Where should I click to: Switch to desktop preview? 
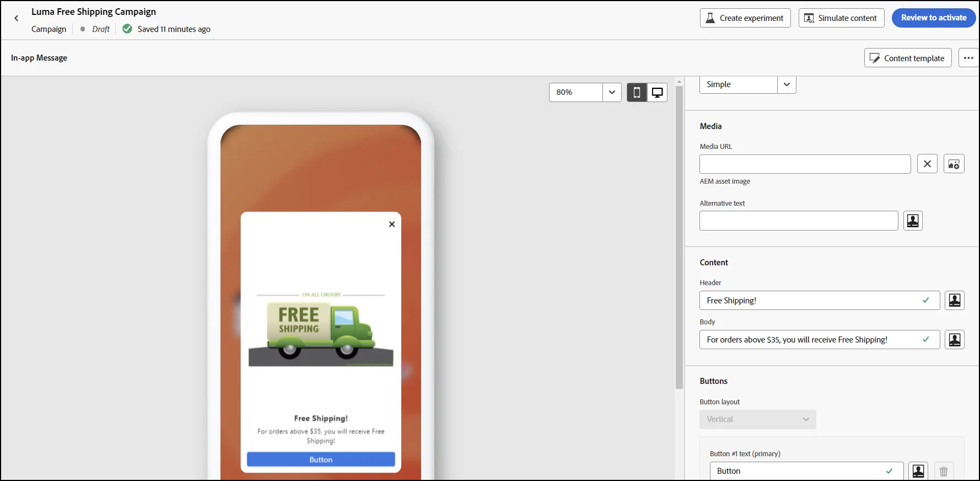pyautogui.click(x=657, y=92)
